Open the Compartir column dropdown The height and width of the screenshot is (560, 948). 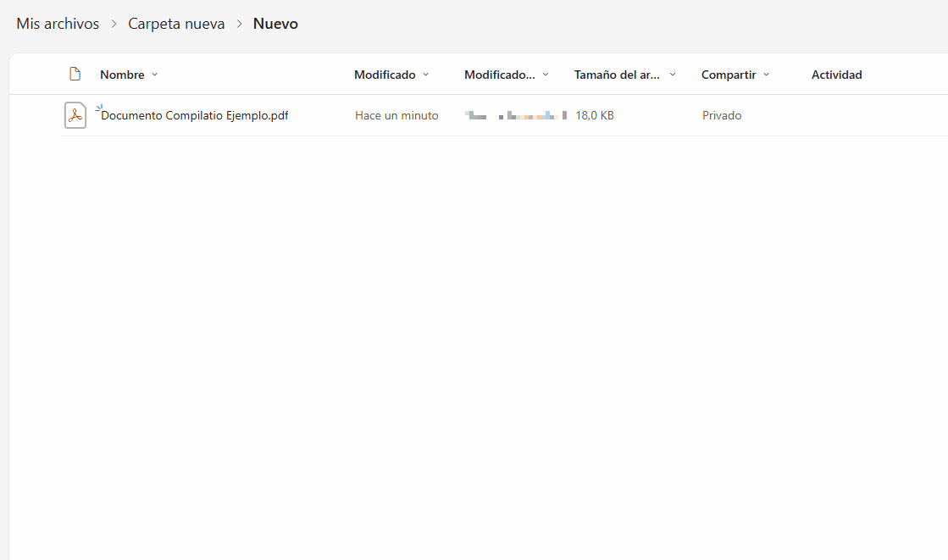(x=766, y=75)
